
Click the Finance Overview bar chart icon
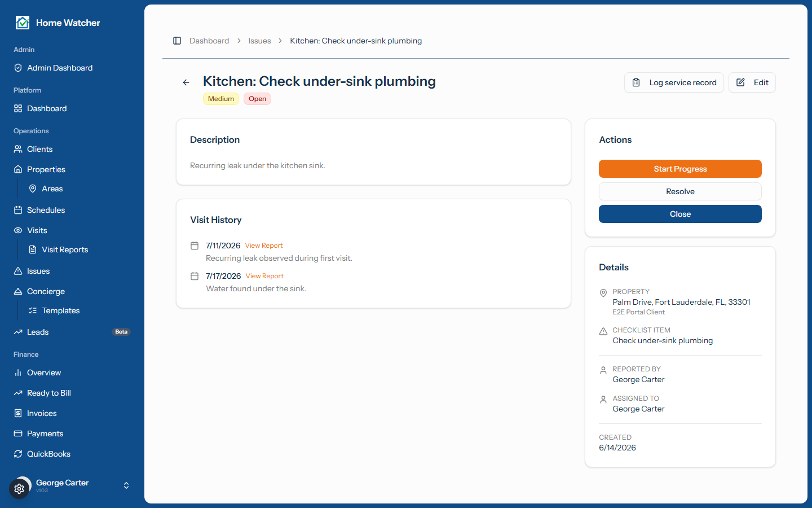point(18,373)
